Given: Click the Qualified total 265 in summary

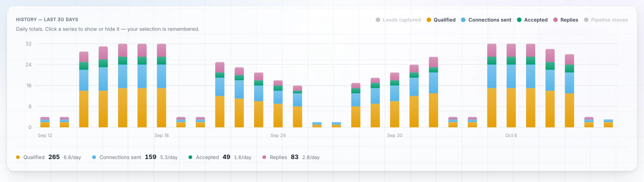Looking at the screenshot, I should coord(54,157).
